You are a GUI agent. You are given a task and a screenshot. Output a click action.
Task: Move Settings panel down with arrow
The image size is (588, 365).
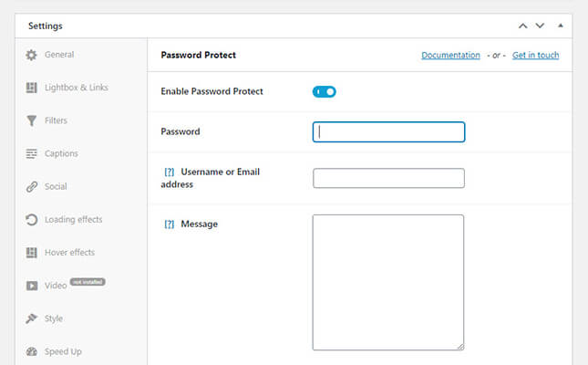(540, 26)
